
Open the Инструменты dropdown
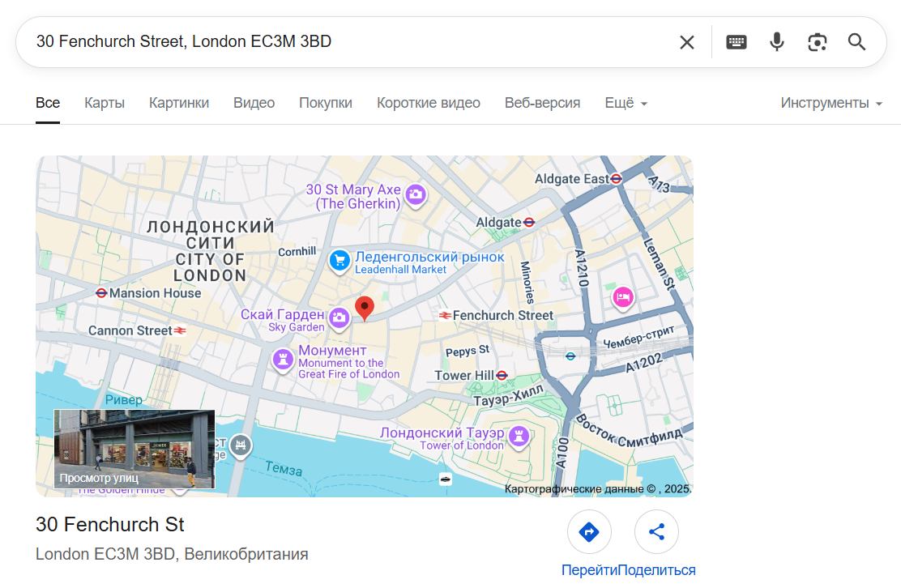tap(831, 103)
